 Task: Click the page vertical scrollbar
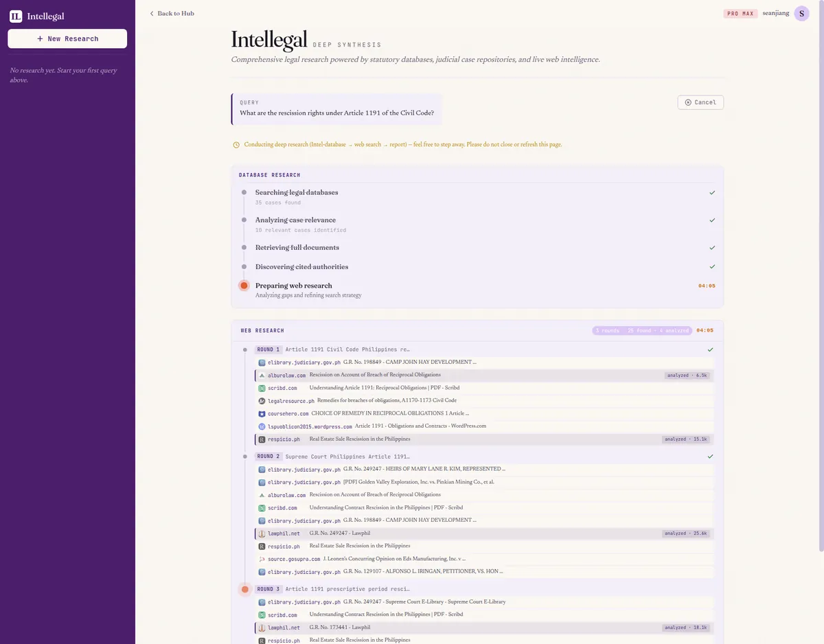point(821,275)
